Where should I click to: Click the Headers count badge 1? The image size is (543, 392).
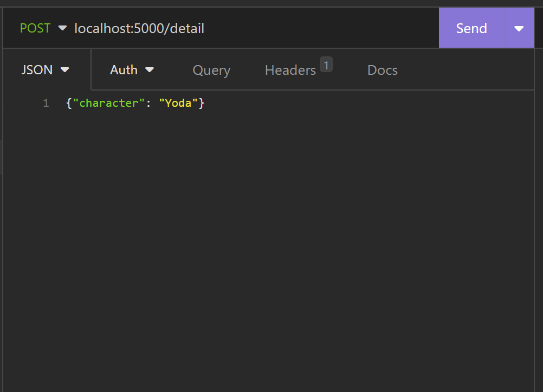click(x=326, y=65)
